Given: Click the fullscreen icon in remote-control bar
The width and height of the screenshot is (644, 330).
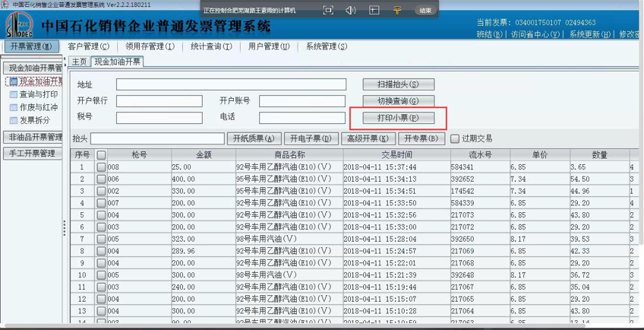Looking at the screenshot, I should click(328, 11).
